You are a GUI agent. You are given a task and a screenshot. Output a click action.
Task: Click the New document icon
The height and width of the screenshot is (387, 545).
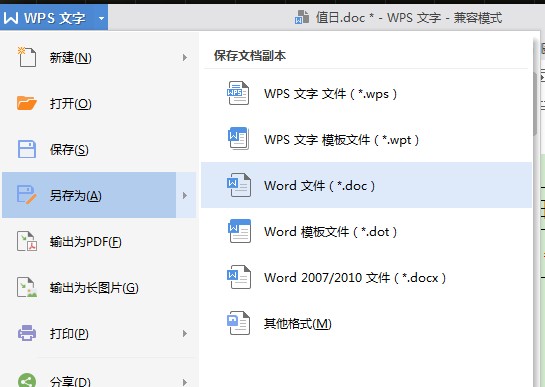point(27,57)
